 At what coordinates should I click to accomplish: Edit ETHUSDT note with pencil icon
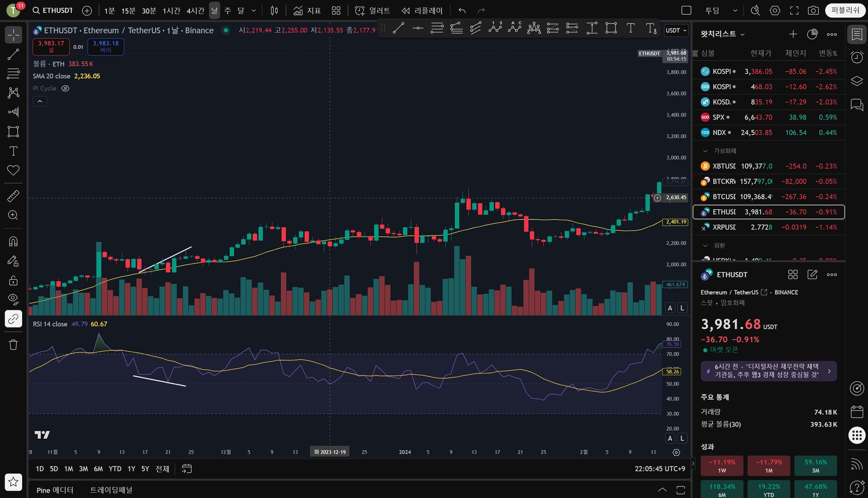(812, 275)
